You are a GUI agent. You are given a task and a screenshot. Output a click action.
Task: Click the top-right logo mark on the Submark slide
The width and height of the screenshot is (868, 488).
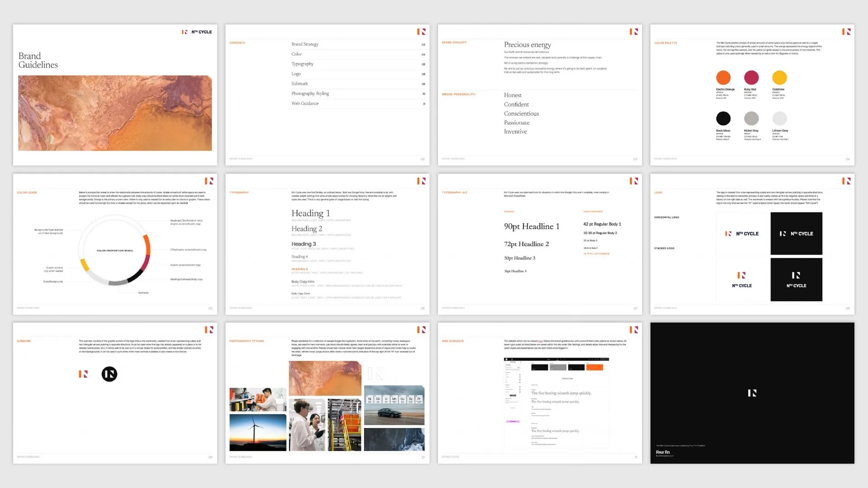click(209, 330)
